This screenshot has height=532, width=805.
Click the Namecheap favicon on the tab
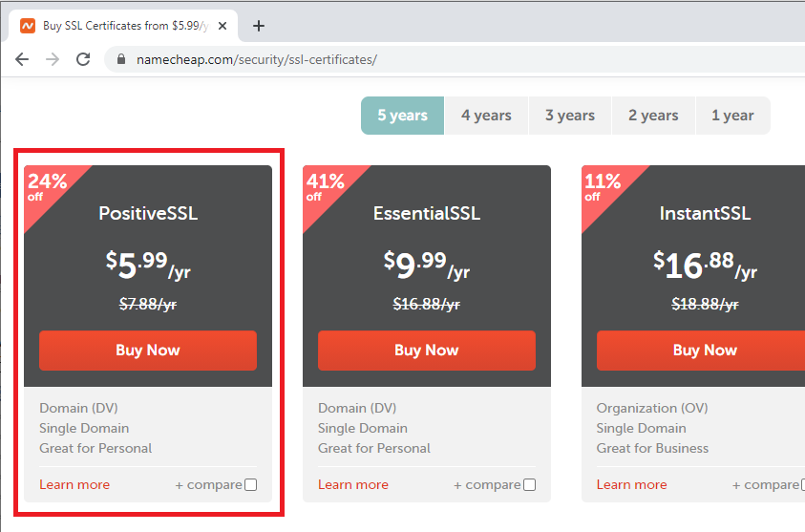pos(28,26)
